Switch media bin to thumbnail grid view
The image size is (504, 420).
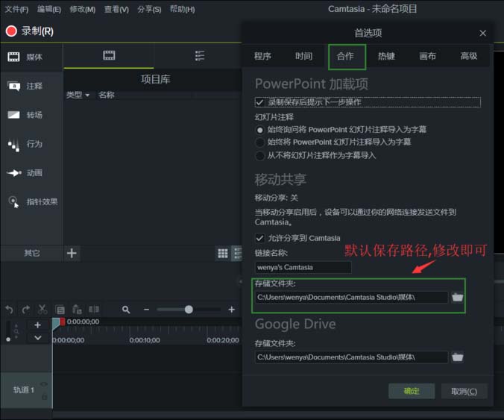coord(223,253)
